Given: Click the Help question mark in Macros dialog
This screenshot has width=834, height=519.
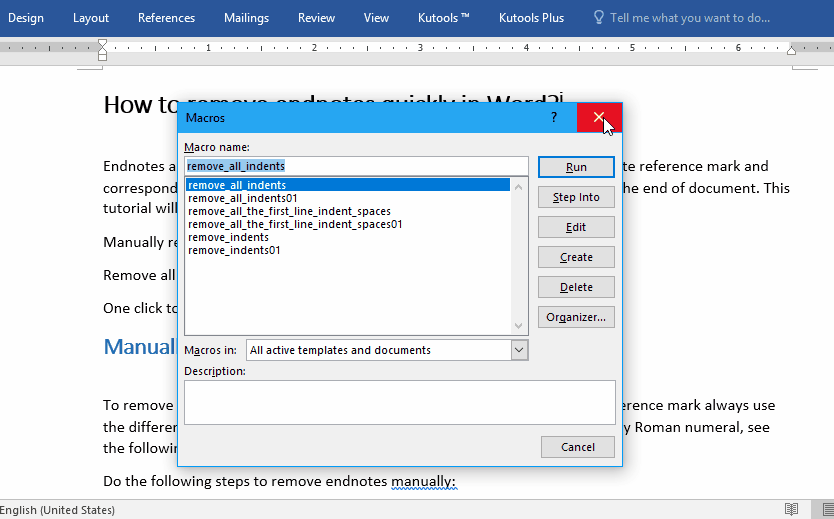Looking at the screenshot, I should [x=554, y=118].
